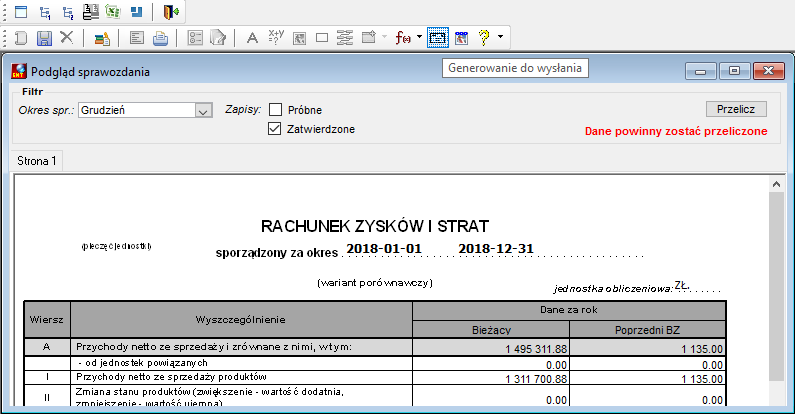The height and width of the screenshot is (414, 795).
Task: Close the Podgląd sprawozdania window
Action: 769,71
